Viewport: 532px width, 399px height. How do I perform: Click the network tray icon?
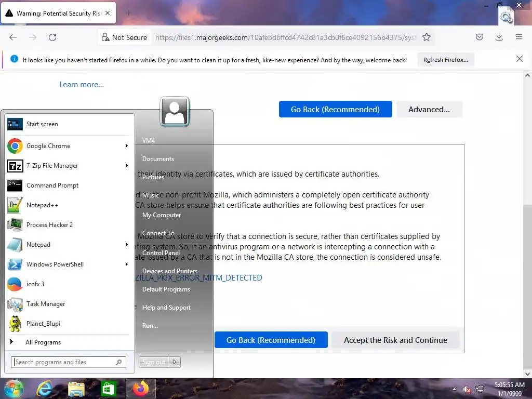point(480,389)
